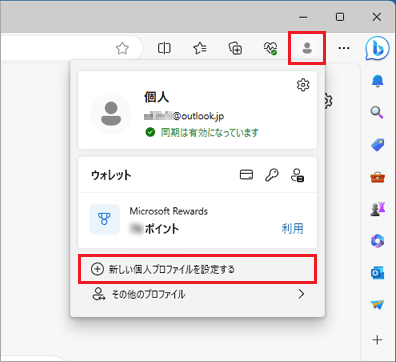Maximize the Edge window
This screenshot has height=362, width=396.
340,17
